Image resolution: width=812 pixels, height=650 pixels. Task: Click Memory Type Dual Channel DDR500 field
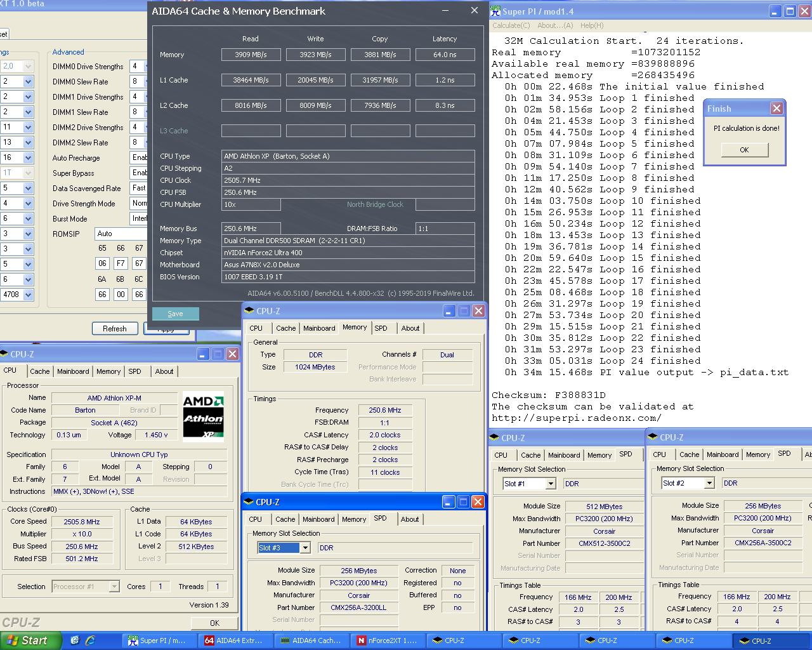click(x=348, y=241)
